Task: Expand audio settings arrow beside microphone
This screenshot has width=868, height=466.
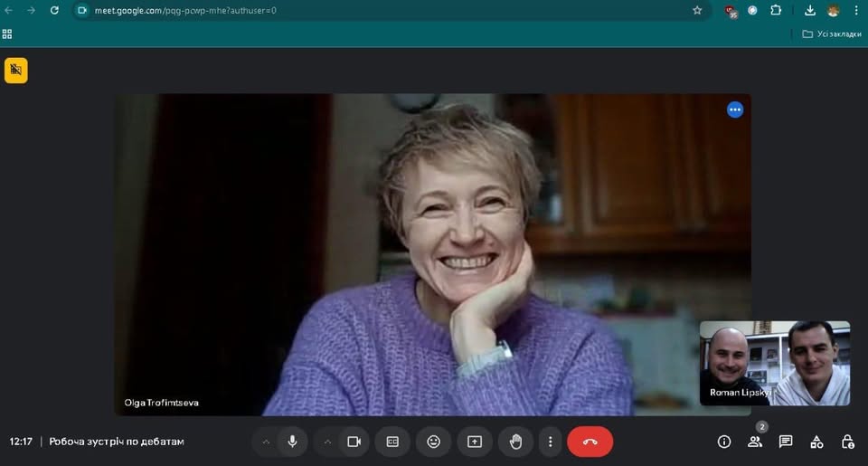Action: tap(266, 442)
